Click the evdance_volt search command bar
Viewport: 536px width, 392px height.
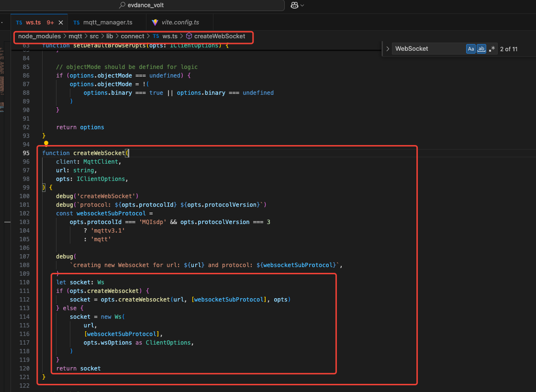pos(142,5)
